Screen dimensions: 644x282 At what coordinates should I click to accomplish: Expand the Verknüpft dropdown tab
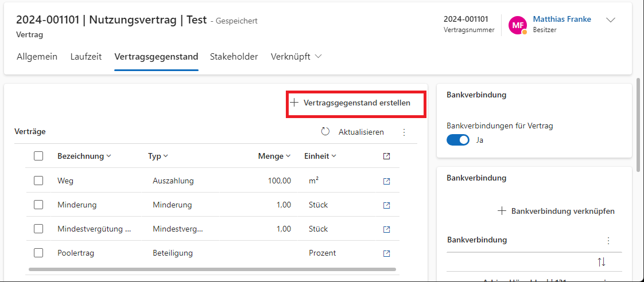pos(296,57)
